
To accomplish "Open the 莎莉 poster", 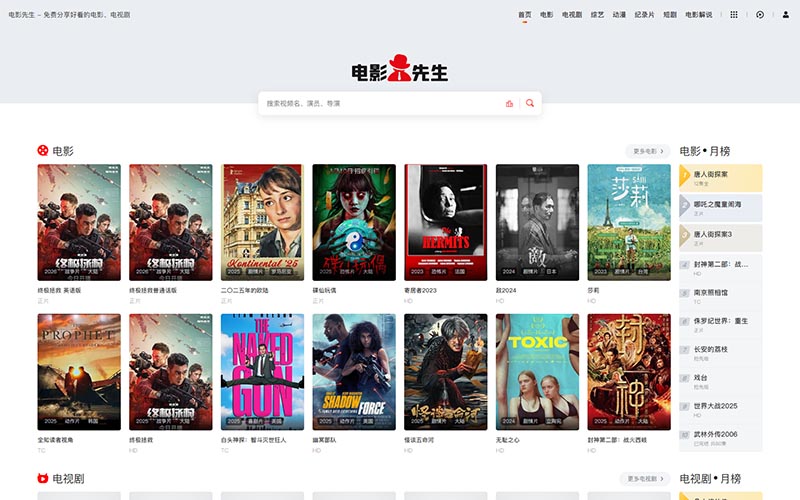I will [629, 222].
